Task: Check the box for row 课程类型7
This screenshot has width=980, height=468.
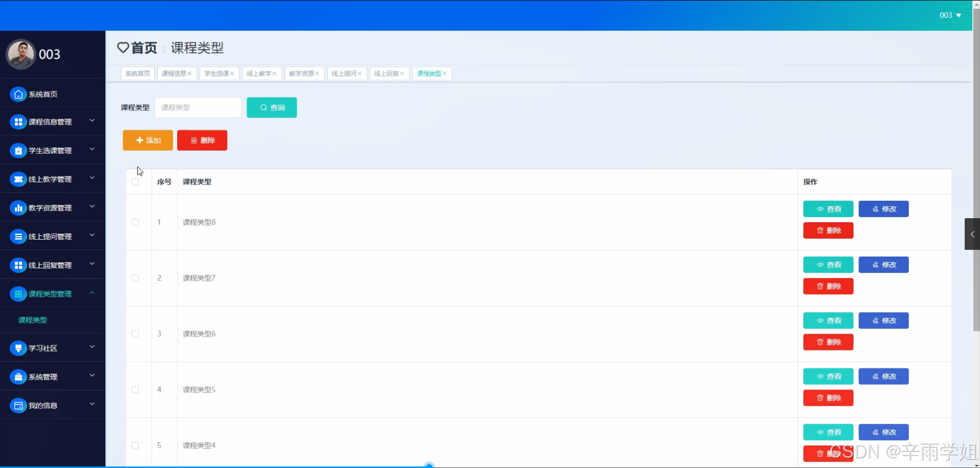Action: 135,278
